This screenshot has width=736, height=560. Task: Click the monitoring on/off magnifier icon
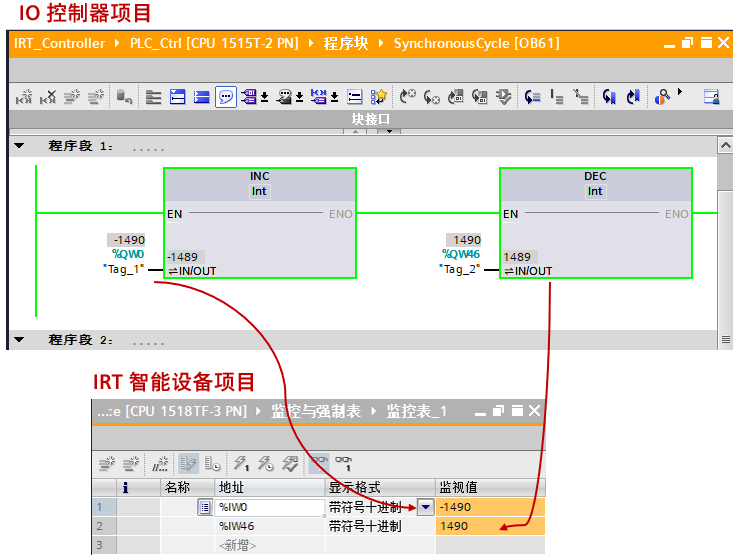[662, 97]
